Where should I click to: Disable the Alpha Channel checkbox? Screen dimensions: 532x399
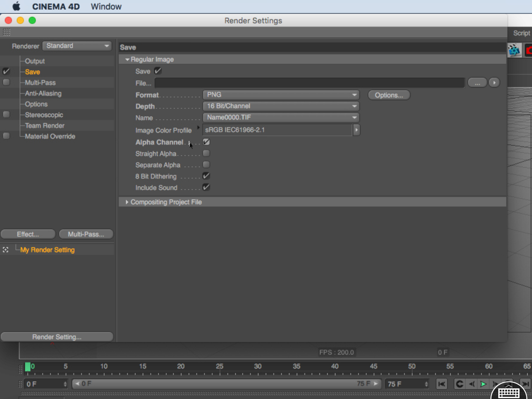(206, 142)
